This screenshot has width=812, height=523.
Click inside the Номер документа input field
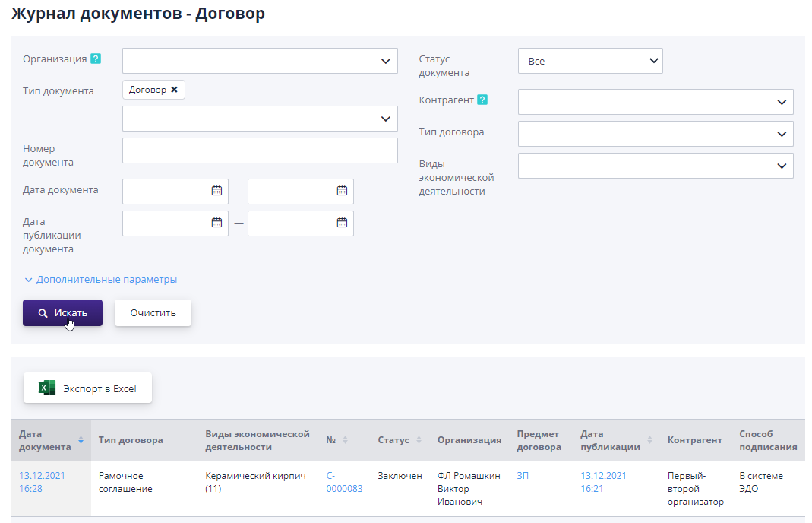260,150
